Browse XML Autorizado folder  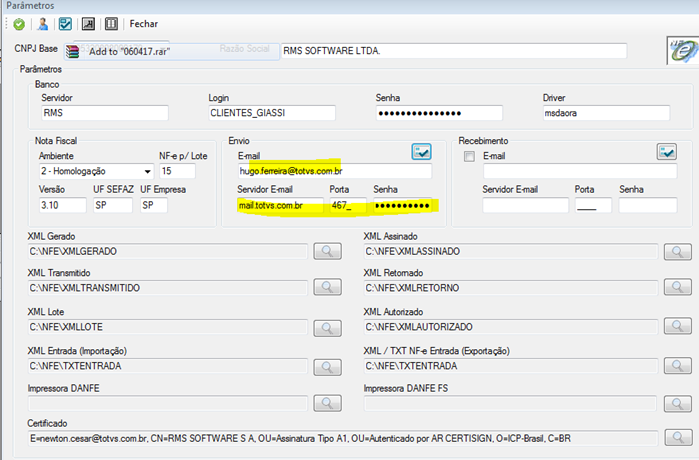click(x=678, y=326)
